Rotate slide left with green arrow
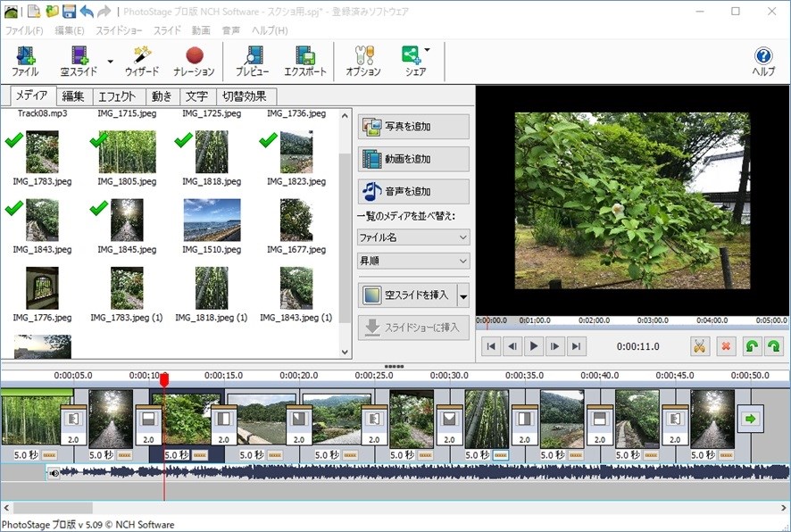 (x=753, y=346)
